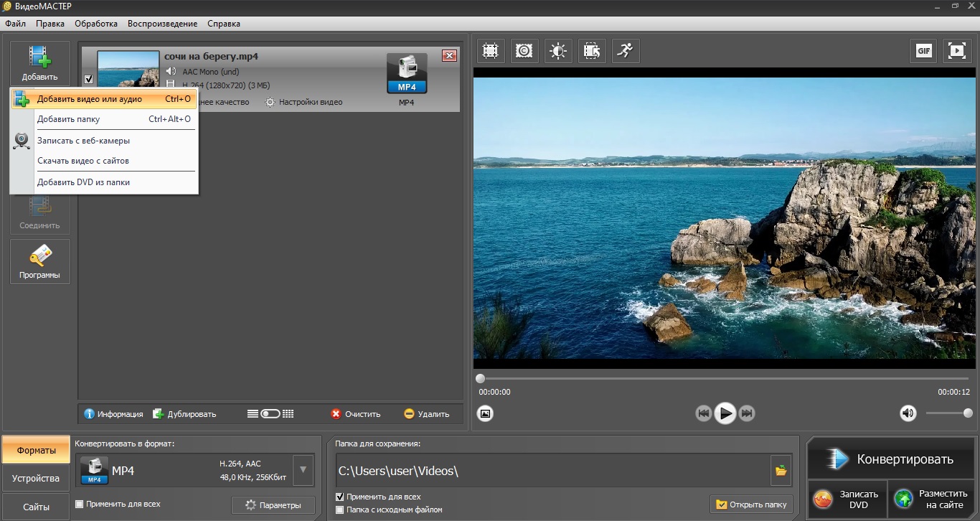Expand the MP4 format dropdown arrow
Viewport: 980px width, 521px height.
tap(303, 471)
